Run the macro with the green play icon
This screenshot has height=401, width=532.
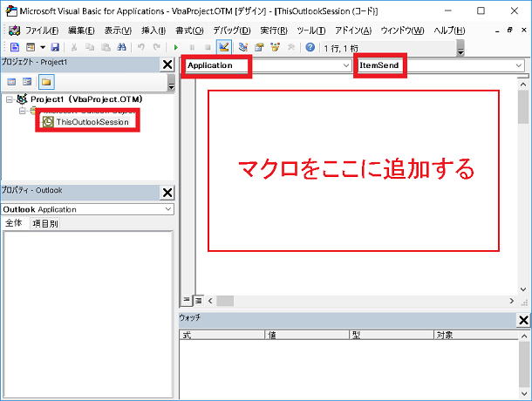click(176, 47)
